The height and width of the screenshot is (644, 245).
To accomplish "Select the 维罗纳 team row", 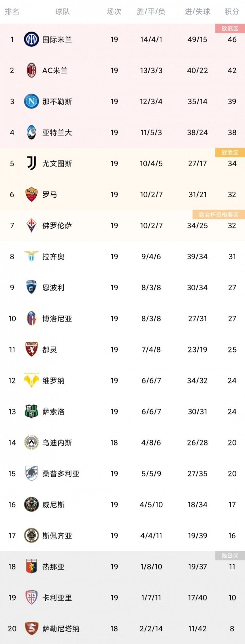I will coord(122,381).
